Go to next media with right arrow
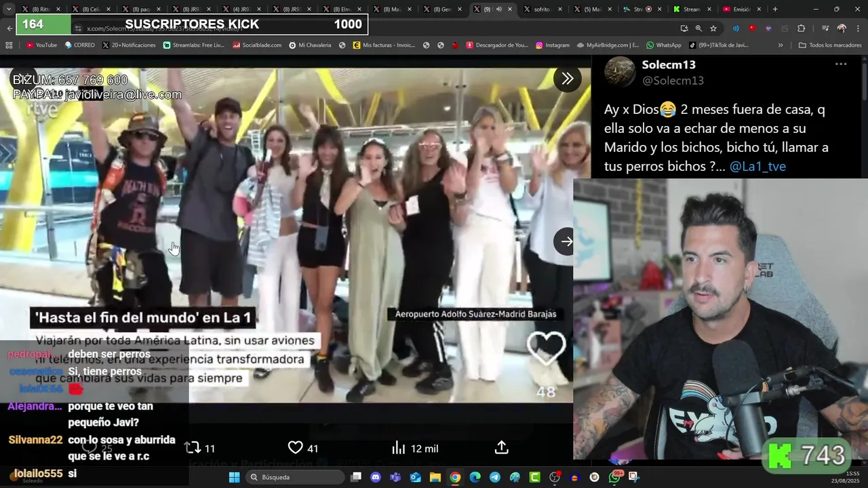Viewport: 868px width, 488px height. coord(566,241)
